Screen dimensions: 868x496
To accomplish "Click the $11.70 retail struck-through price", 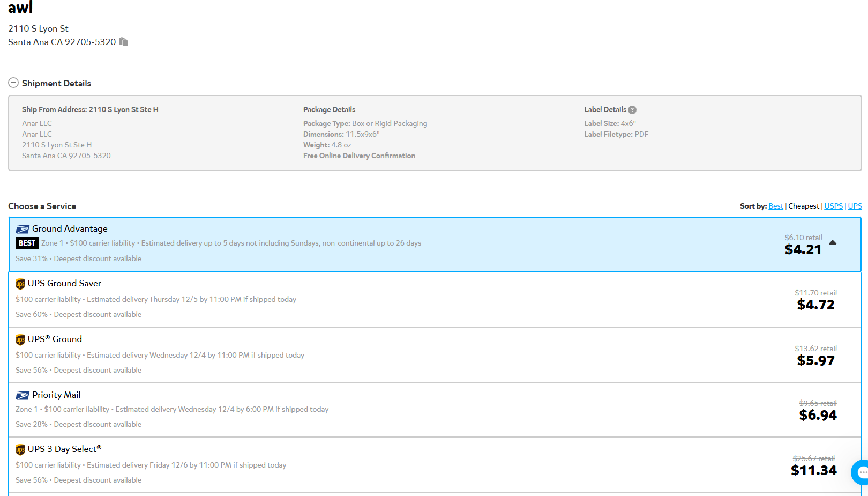I will tap(815, 293).
